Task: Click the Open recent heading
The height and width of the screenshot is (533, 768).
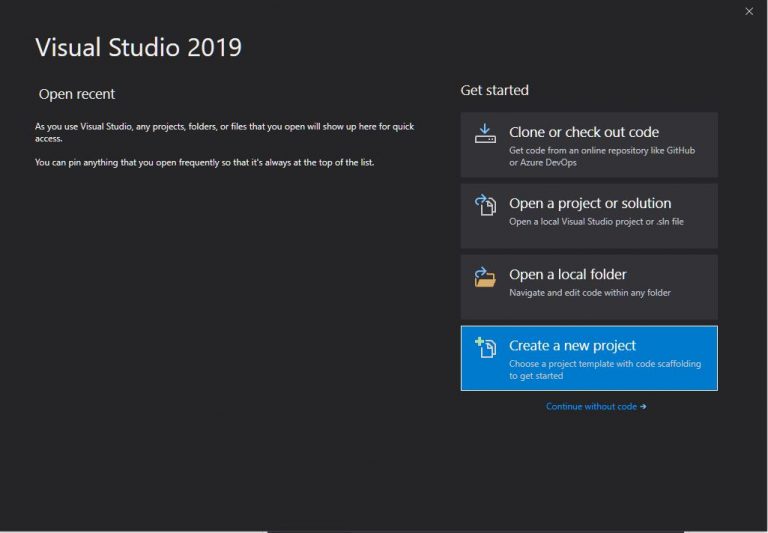Action: 77,94
